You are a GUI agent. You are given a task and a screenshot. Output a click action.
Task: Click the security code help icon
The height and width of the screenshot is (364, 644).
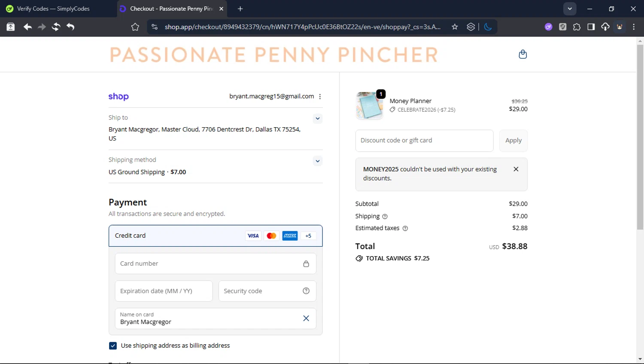[x=306, y=291]
